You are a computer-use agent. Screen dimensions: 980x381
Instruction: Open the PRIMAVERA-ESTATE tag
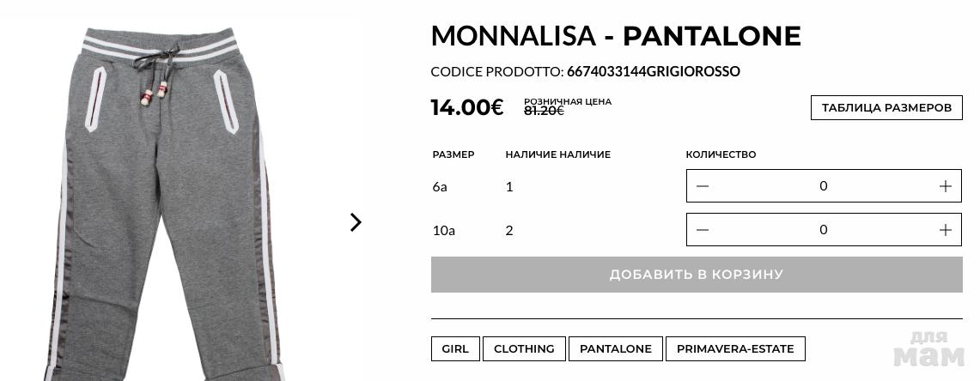[x=735, y=349]
